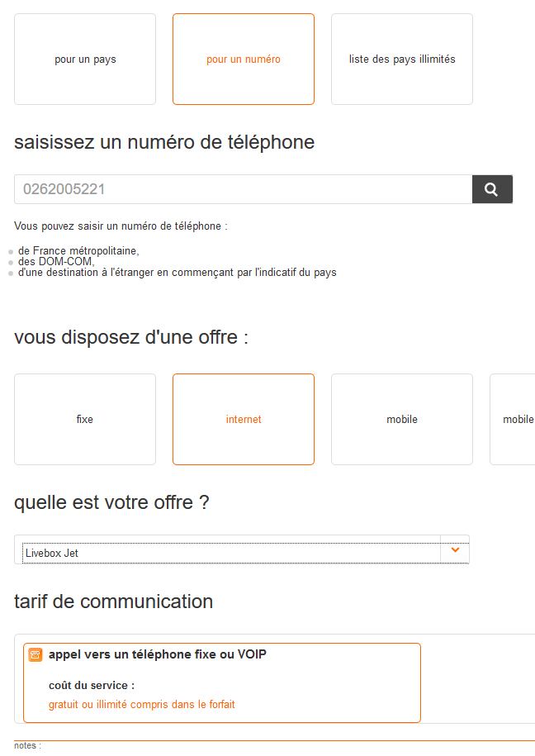Click the "notes :" label at bottom
This screenshot has width=535, height=756.
coord(27,746)
